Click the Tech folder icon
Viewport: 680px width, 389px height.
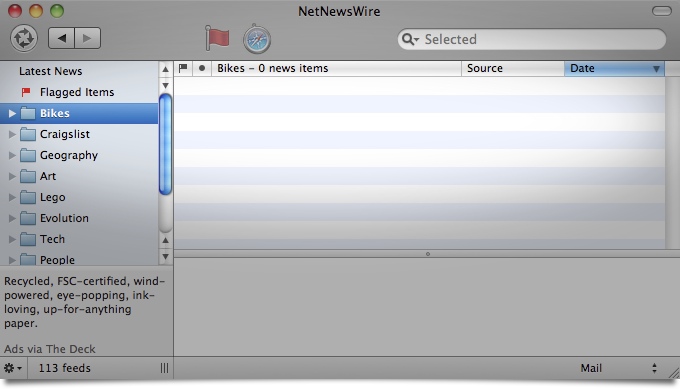pos(28,239)
